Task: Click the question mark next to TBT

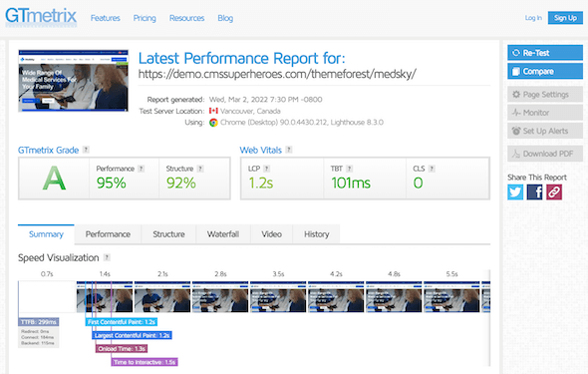Action: [x=349, y=169]
